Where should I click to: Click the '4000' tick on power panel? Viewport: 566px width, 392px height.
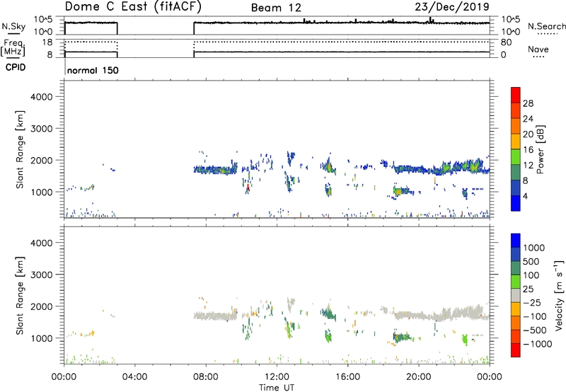click(41, 97)
